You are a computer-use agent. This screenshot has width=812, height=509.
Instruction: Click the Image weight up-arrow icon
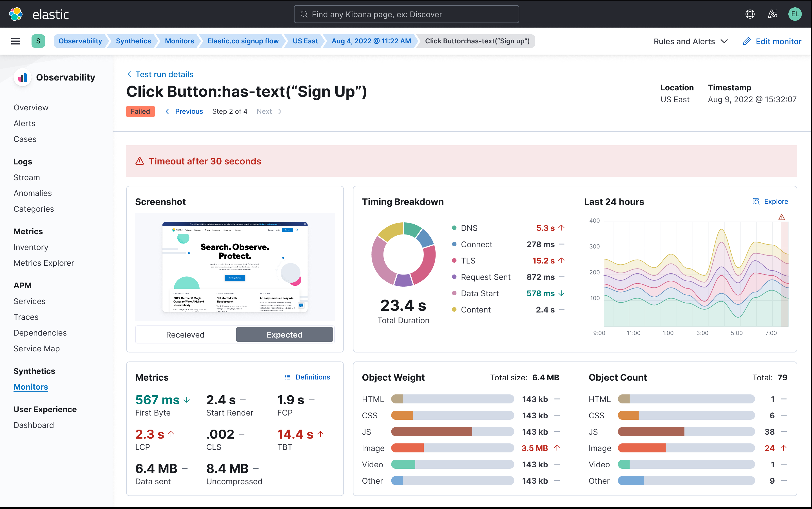pos(557,448)
